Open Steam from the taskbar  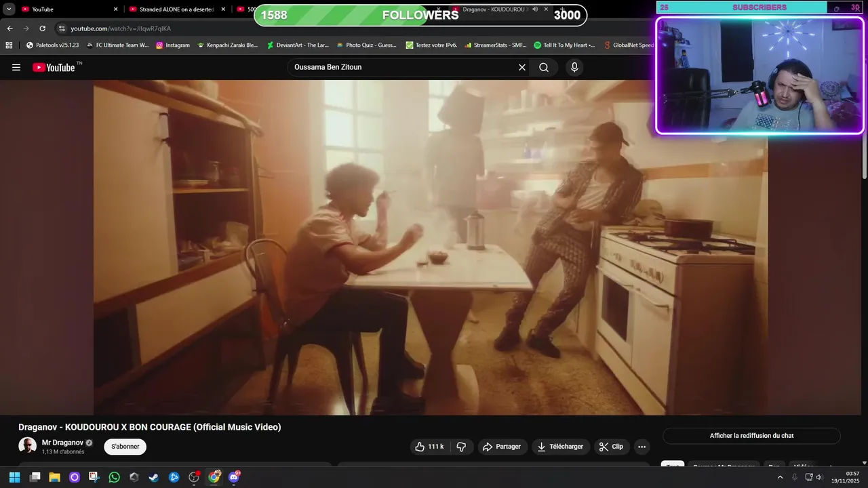click(x=154, y=477)
